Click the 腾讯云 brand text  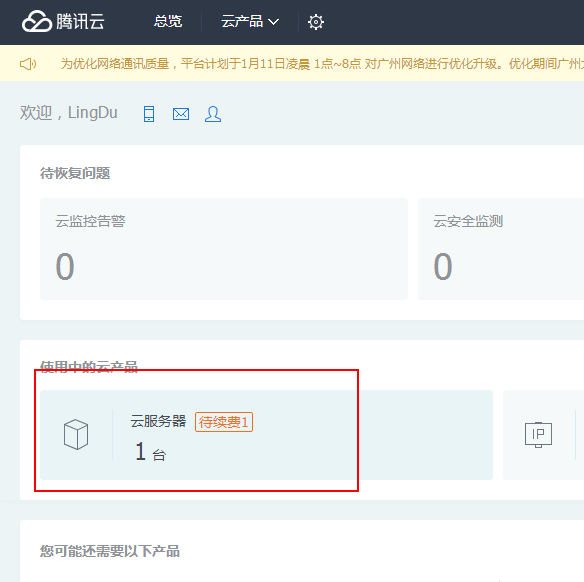[x=80, y=21]
